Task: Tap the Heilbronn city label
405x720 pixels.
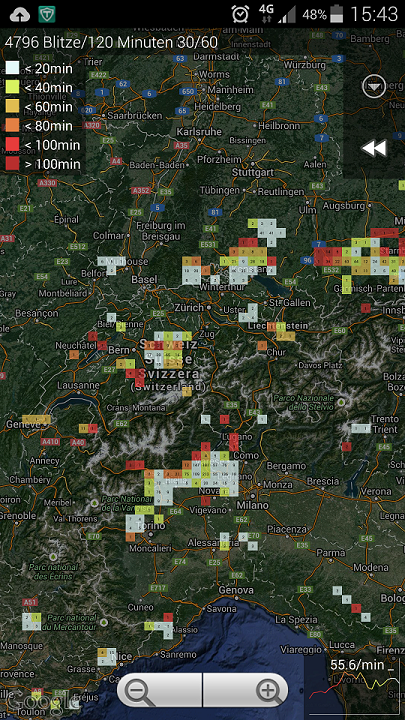Action: pyautogui.click(x=279, y=125)
